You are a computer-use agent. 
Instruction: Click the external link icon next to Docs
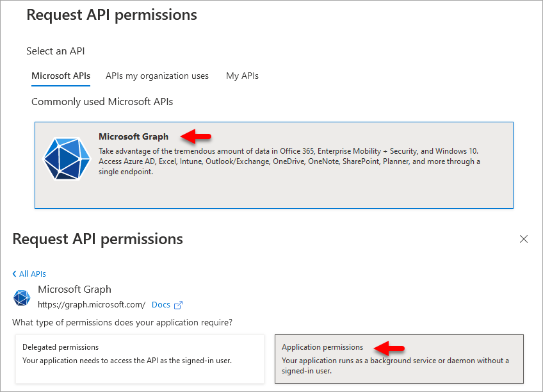[x=178, y=305]
